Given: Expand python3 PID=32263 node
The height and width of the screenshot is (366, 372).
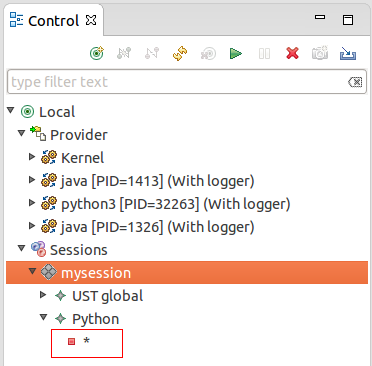Looking at the screenshot, I should tap(32, 203).
